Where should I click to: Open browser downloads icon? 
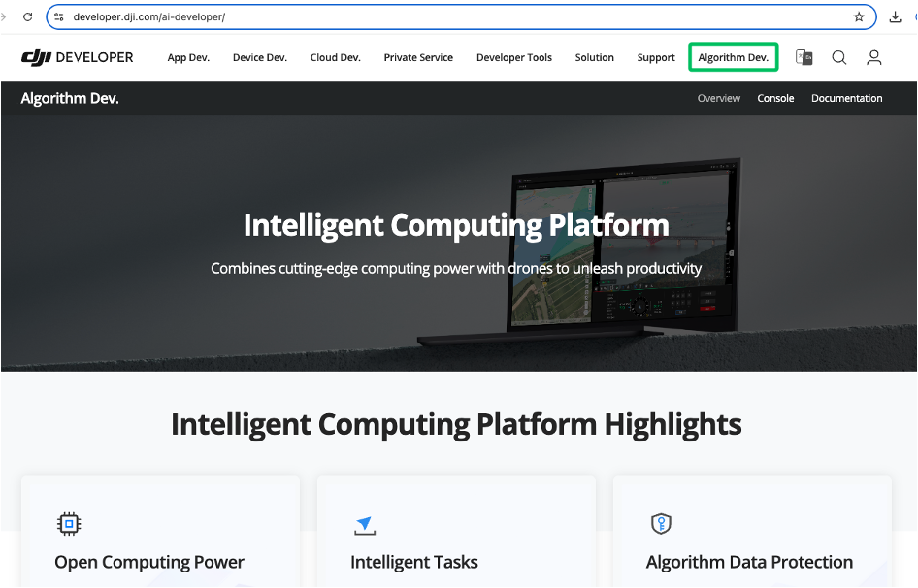click(x=895, y=17)
